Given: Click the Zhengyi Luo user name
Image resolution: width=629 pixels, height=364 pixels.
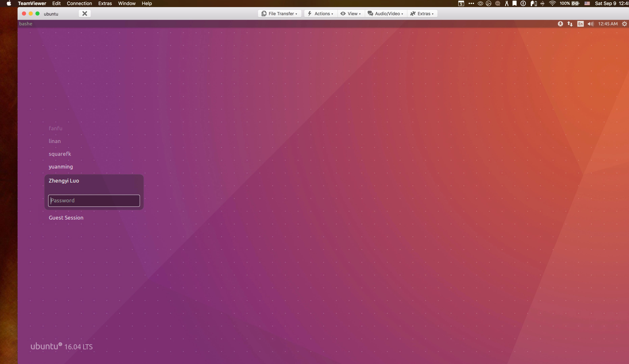Looking at the screenshot, I should (x=64, y=181).
